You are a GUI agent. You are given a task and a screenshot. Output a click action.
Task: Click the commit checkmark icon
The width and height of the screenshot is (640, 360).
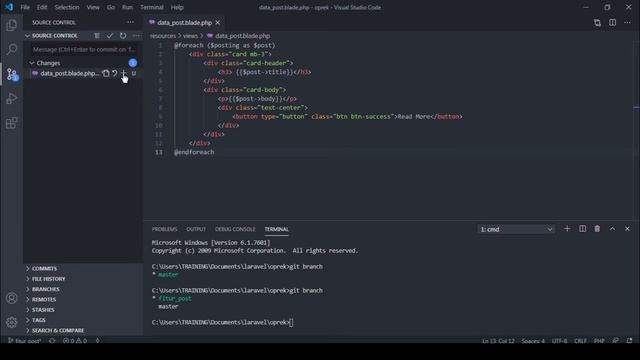[110, 36]
